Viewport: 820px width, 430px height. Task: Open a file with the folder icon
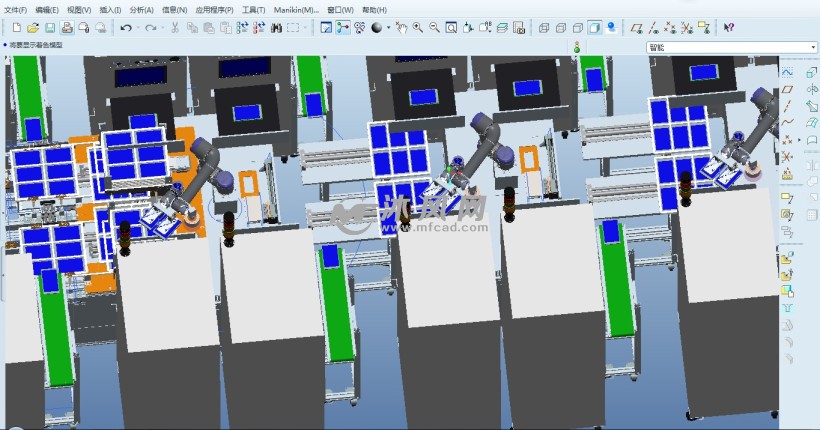coord(33,28)
